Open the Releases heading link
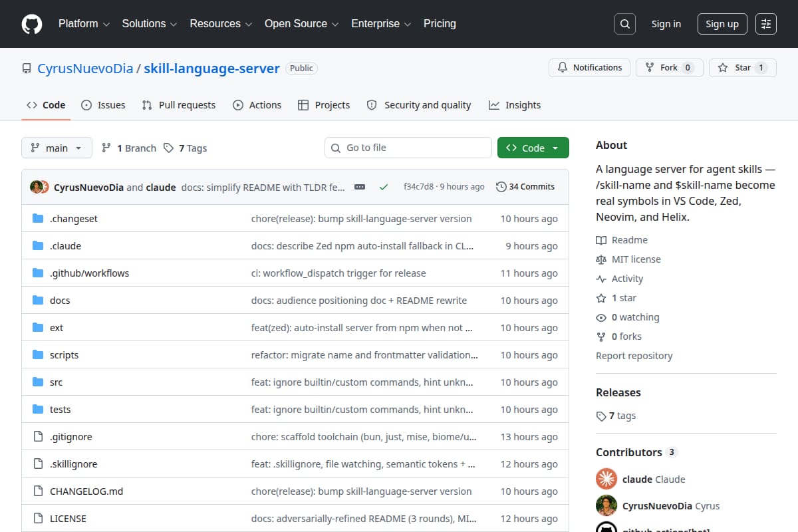 pos(618,392)
